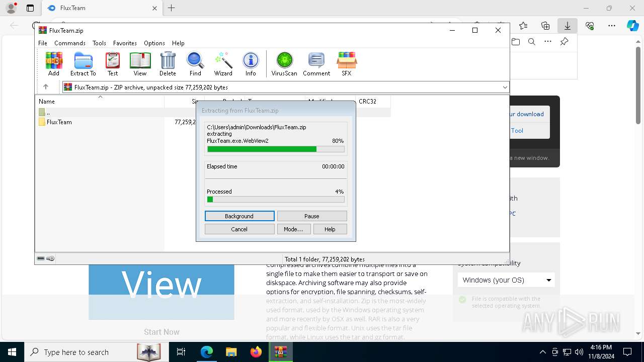Click the downloads panel search icon
The image size is (644, 362).
[x=532, y=42]
